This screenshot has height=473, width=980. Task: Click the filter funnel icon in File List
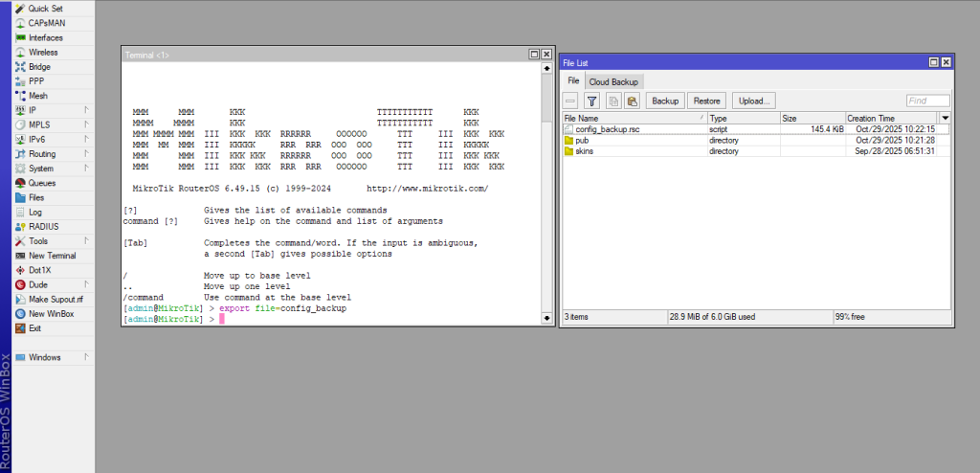click(591, 101)
